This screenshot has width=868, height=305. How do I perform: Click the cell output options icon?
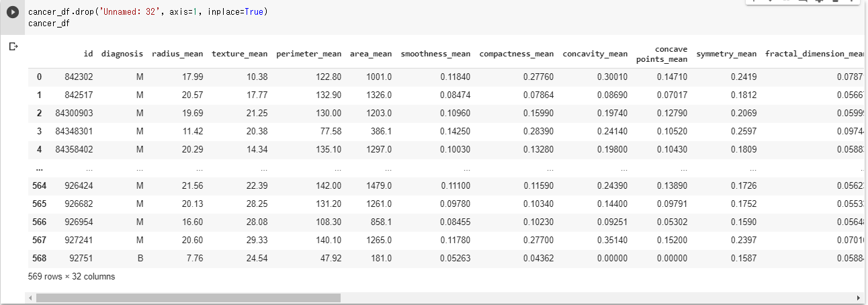13,46
